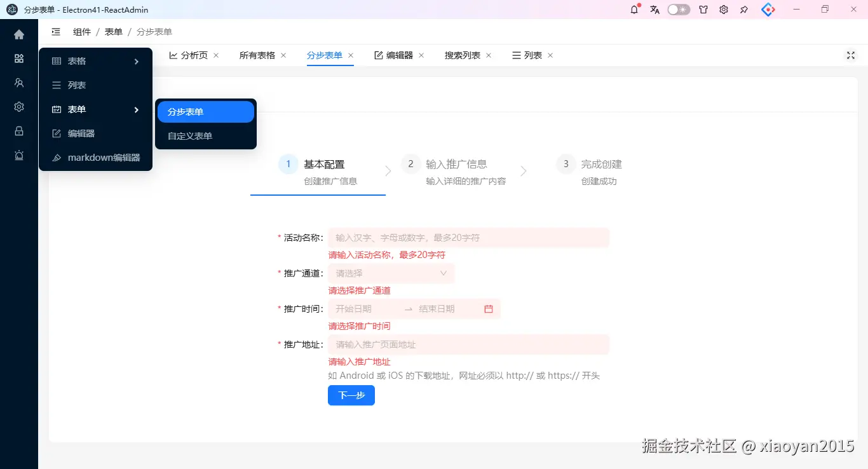Choose 分步表单 in the submenu

[x=206, y=112]
